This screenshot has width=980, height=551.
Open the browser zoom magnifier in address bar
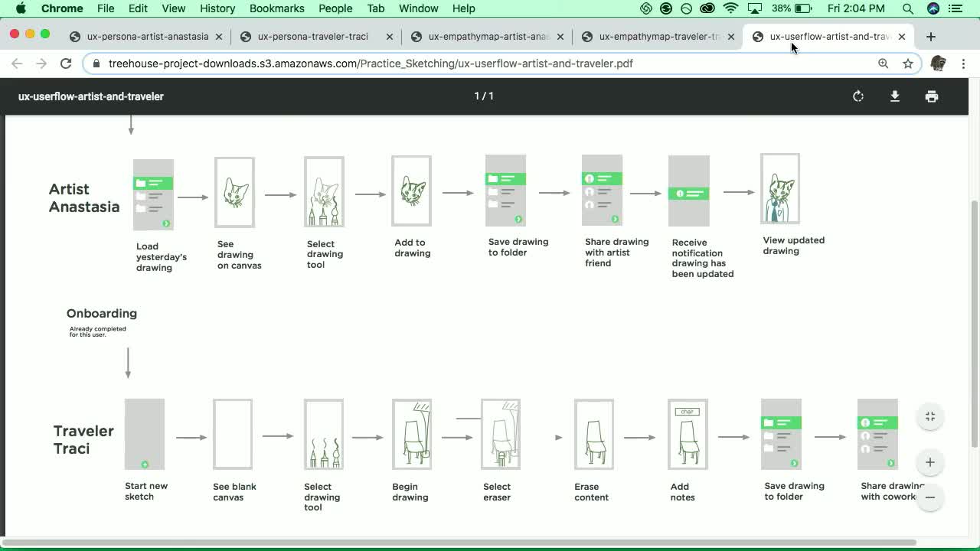point(884,64)
